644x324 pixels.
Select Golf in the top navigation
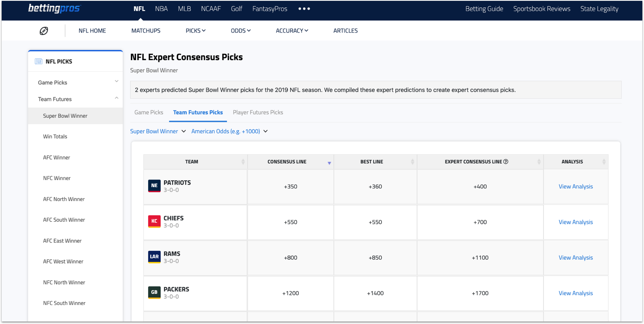click(x=236, y=9)
